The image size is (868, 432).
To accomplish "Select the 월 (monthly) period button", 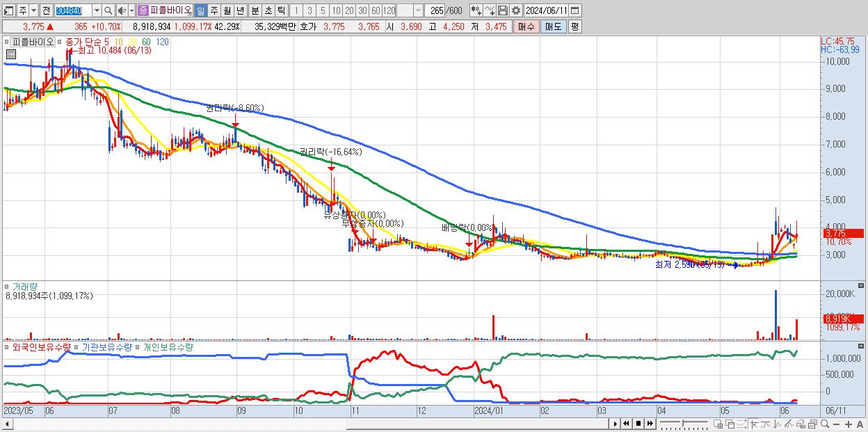I will click(227, 10).
